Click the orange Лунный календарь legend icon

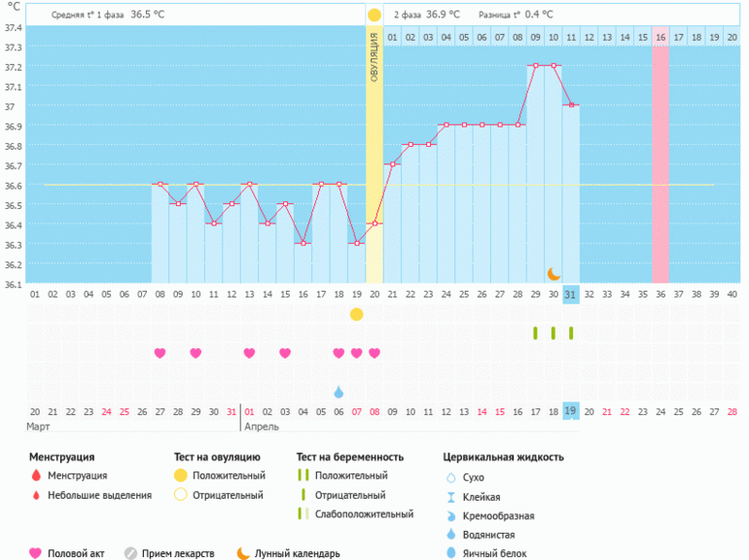point(242,553)
